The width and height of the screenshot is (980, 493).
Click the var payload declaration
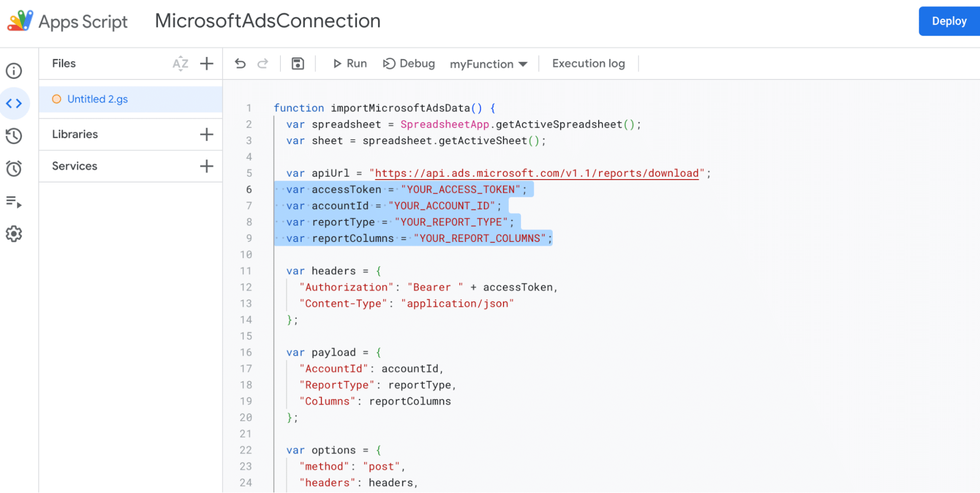tap(333, 353)
